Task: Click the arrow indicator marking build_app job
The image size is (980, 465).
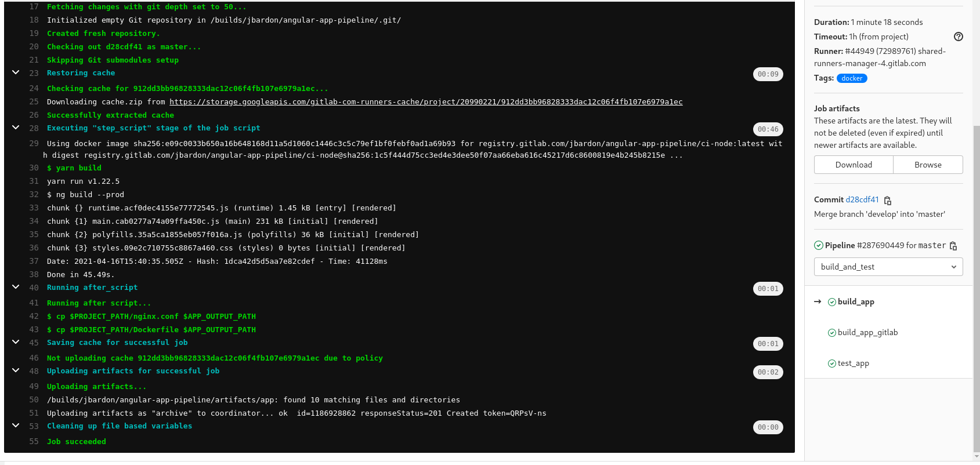Action: point(818,301)
